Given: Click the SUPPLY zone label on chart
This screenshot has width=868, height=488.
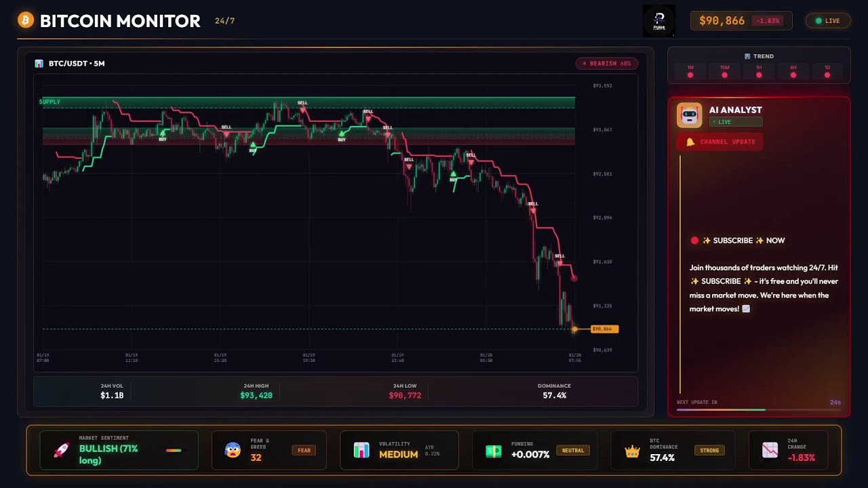Looking at the screenshot, I should 50,102.
